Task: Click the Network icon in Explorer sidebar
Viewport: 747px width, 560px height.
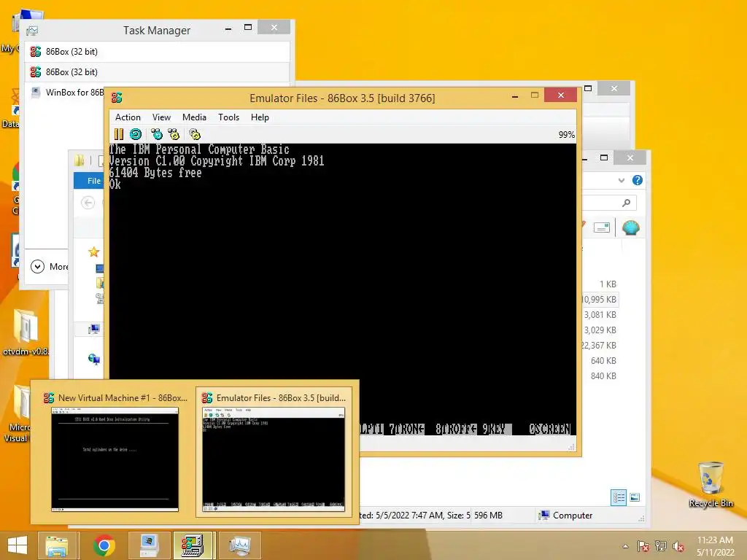Action: 94,359
